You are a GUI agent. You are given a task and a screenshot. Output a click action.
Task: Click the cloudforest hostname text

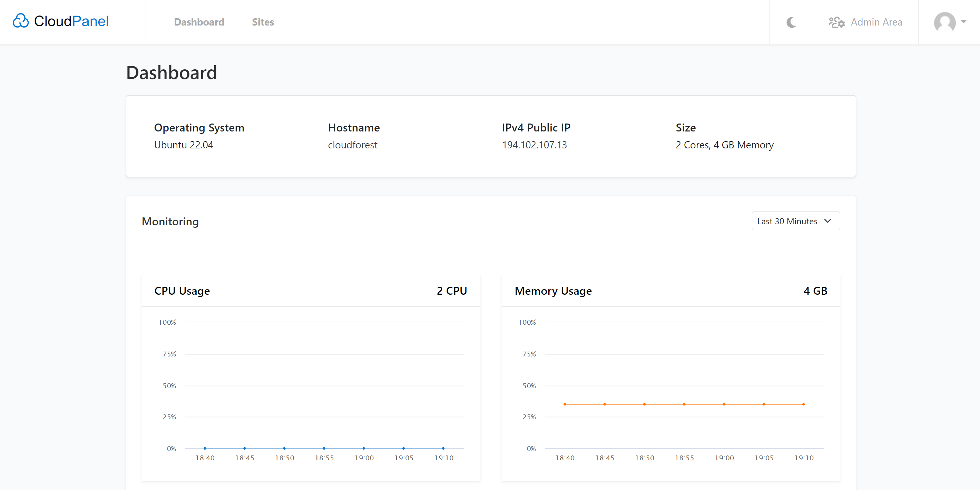point(353,145)
